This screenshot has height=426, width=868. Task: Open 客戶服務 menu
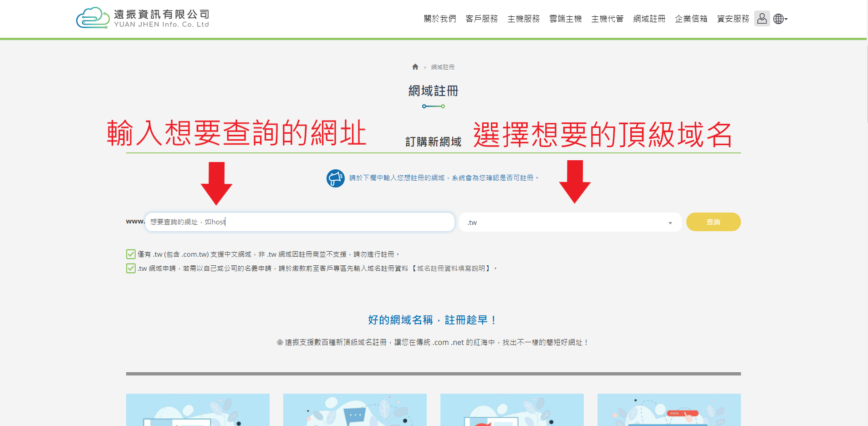482,19
